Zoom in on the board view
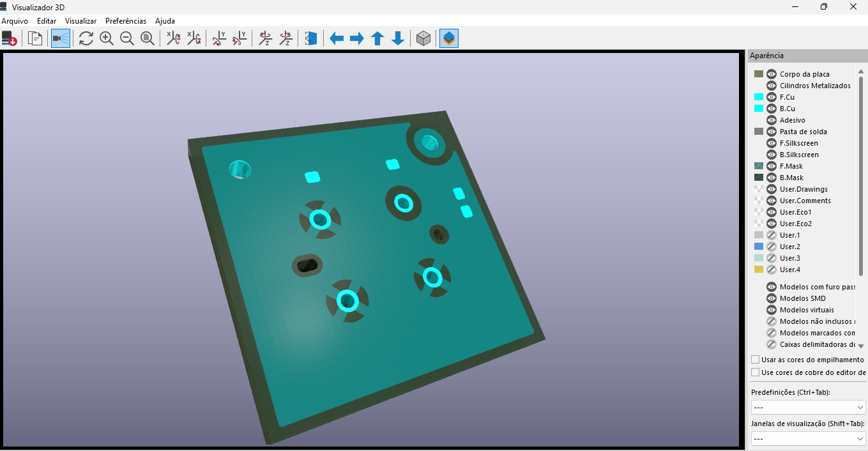Viewport: 868px width, 451px height. tap(107, 39)
